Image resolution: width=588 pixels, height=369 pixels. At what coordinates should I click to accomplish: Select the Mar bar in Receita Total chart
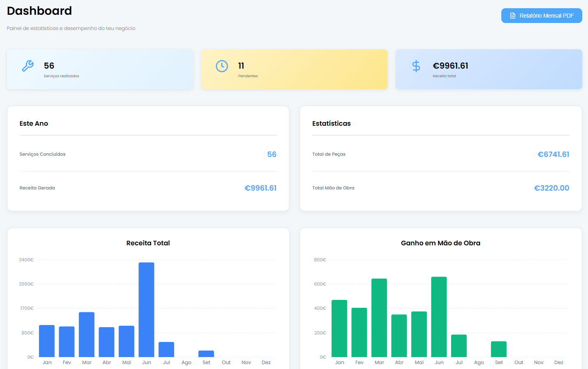[x=87, y=334]
